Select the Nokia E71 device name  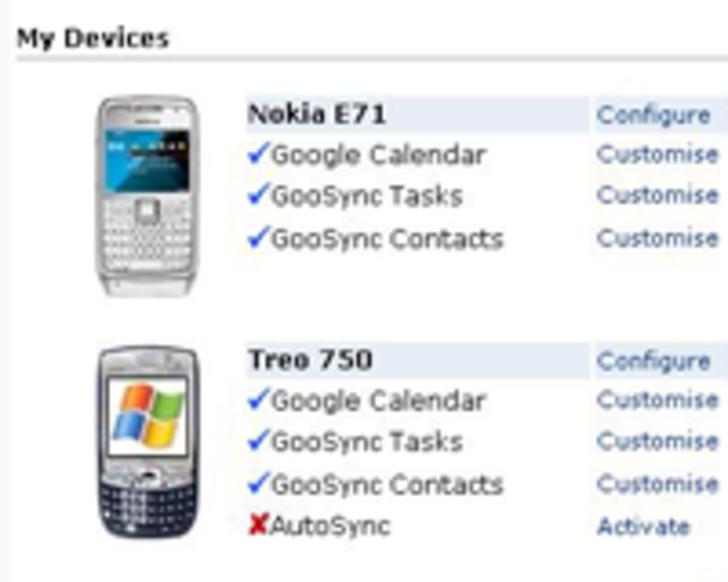[x=317, y=115]
